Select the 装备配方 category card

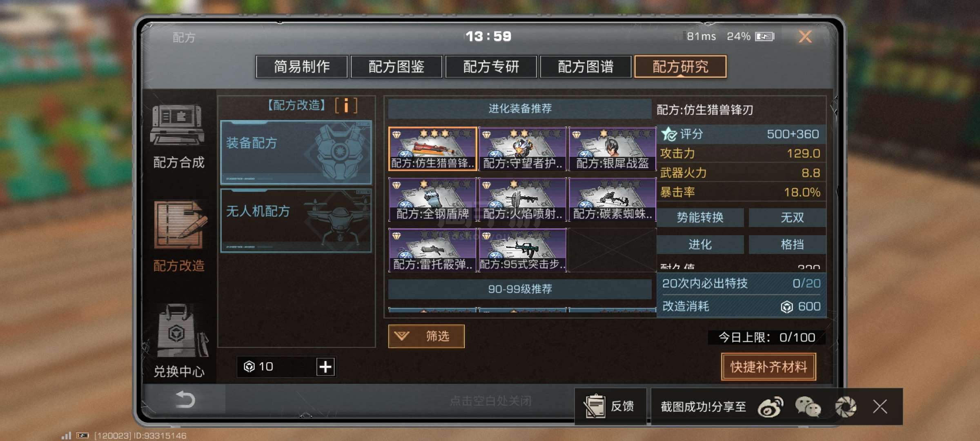click(x=296, y=152)
